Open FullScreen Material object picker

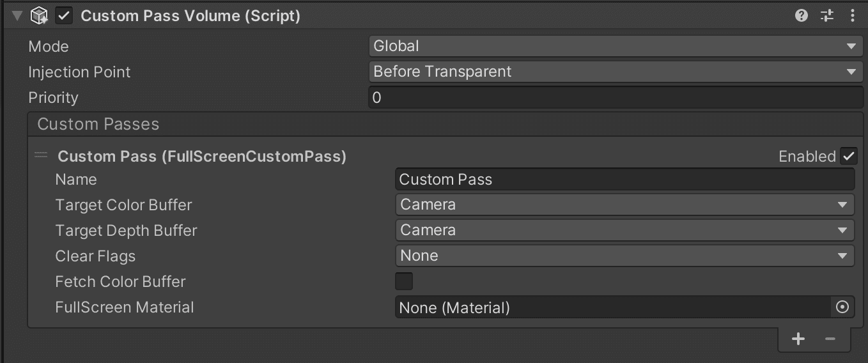click(842, 307)
